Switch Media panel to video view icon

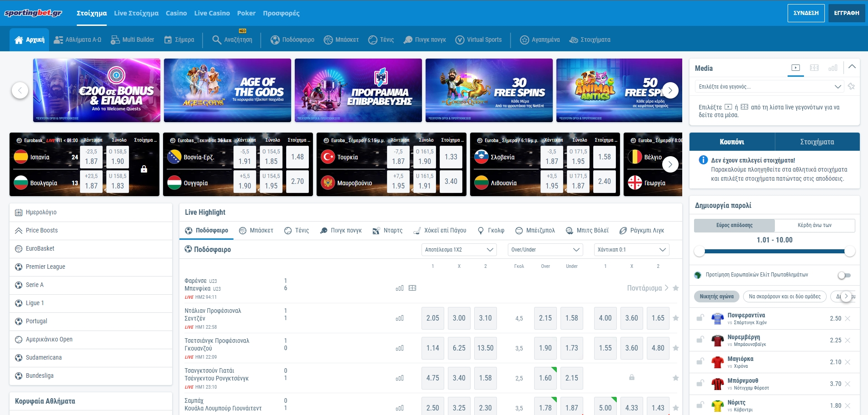pyautogui.click(x=795, y=68)
